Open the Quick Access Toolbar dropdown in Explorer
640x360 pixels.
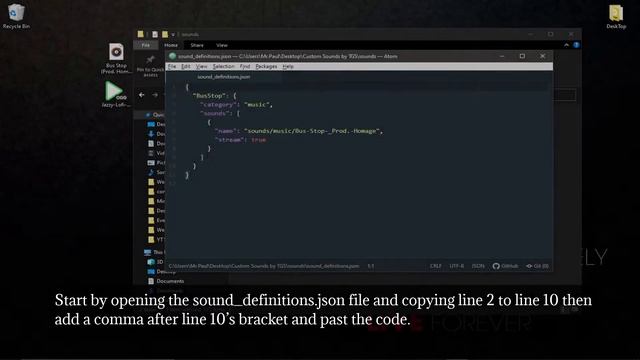point(173,35)
